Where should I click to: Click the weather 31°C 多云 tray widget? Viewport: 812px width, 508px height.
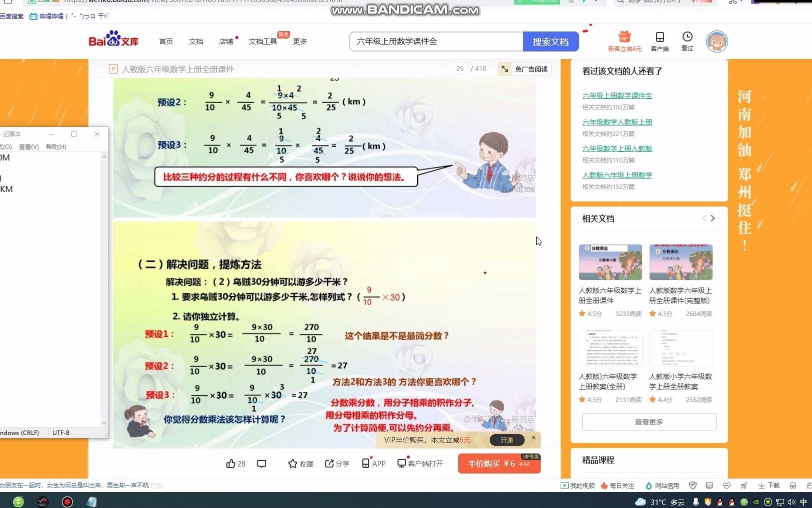pyautogui.click(x=660, y=502)
